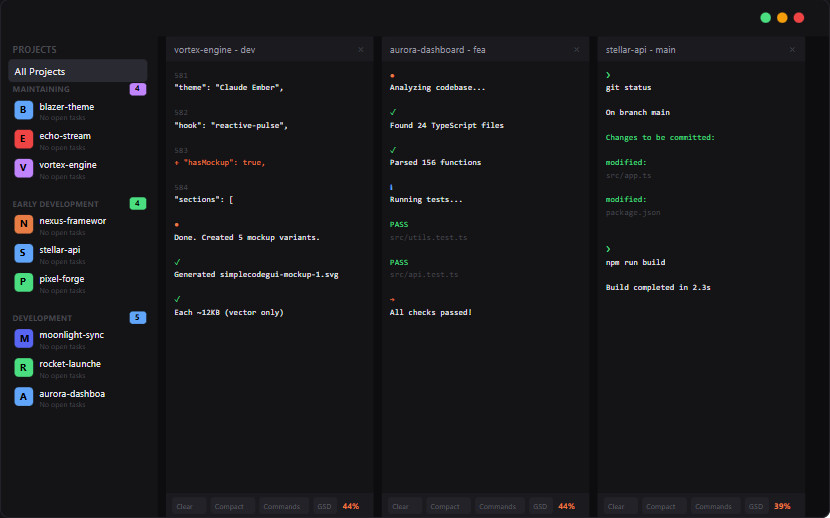Open Commands in aurora-dashboard panel
The height and width of the screenshot is (518, 830).
point(498,506)
